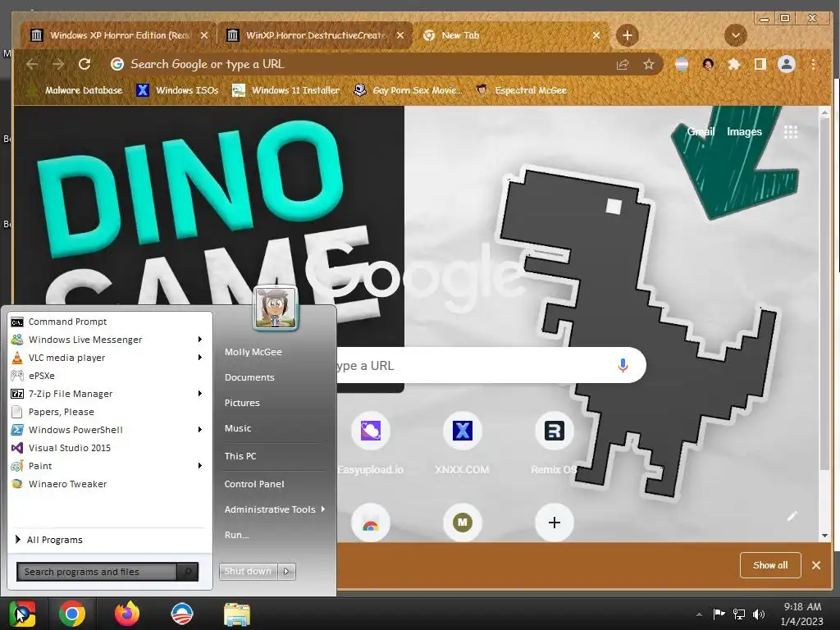This screenshot has height=630, width=840.
Task: Open Shut down options arrow
Action: [286, 571]
